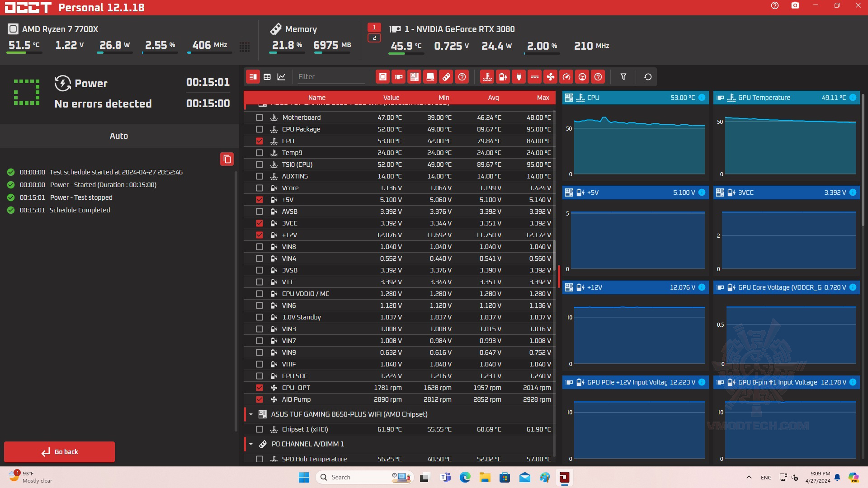The image size is (868, 488).
Task: Click the memory RAM filter icon
Action: tap(446, 77)
